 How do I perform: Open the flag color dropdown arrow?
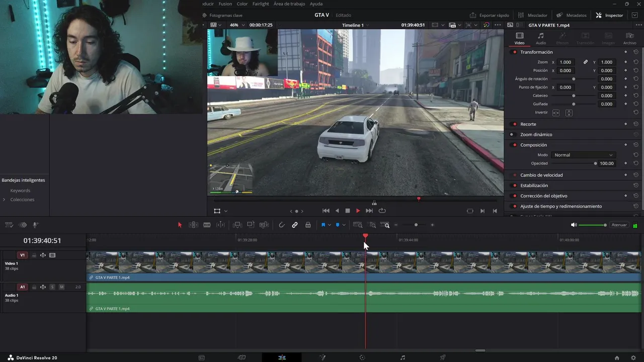330,225
